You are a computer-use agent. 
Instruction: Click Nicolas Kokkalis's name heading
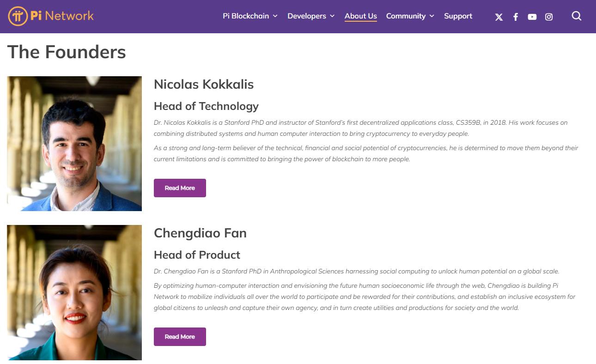(x=204, y=85)
